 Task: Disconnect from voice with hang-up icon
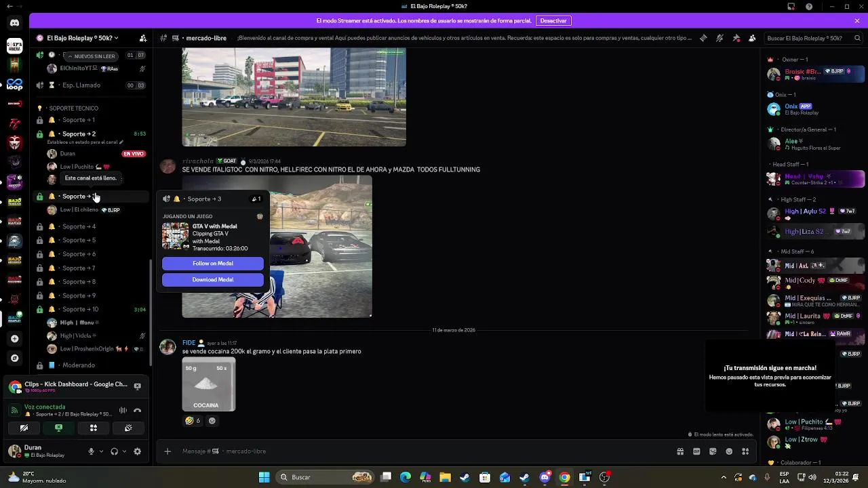click(x=137, y=410)
